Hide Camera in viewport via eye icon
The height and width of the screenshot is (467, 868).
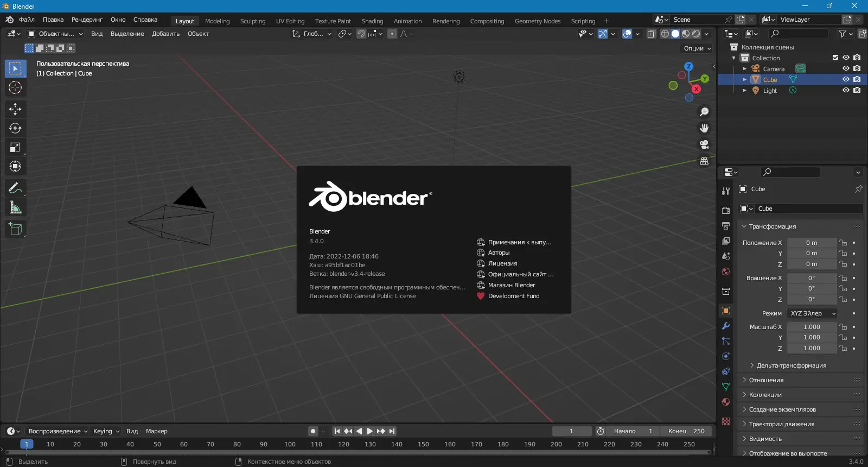(x=846, y=68)
